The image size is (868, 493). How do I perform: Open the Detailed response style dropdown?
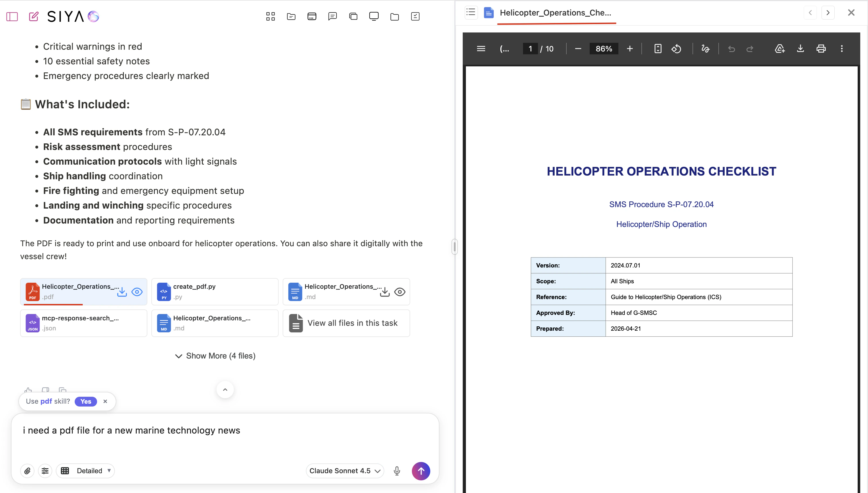(86, 471)
